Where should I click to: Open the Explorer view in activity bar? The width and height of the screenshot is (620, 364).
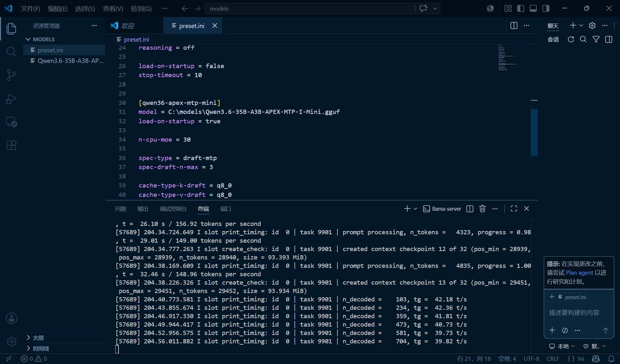coord(11,28)
